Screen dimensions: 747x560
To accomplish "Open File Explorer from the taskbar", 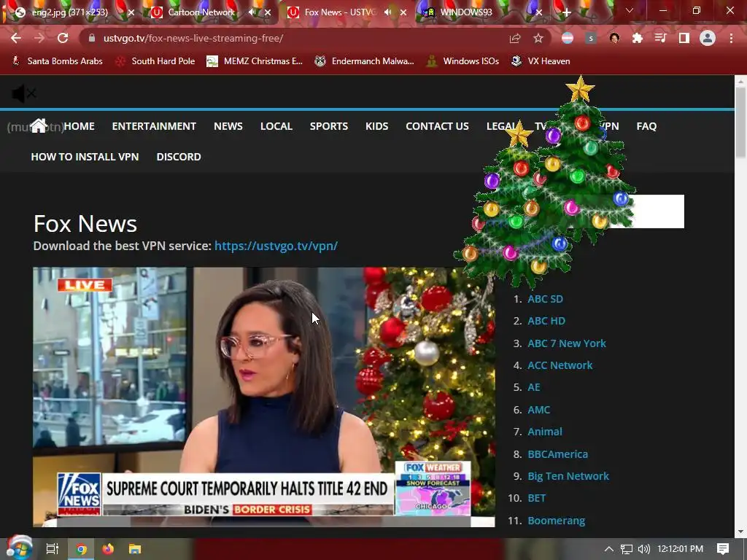I will 135,549.
